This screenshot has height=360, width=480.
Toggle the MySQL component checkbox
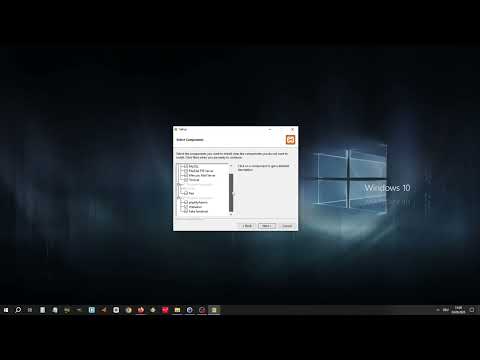point(186,166)
